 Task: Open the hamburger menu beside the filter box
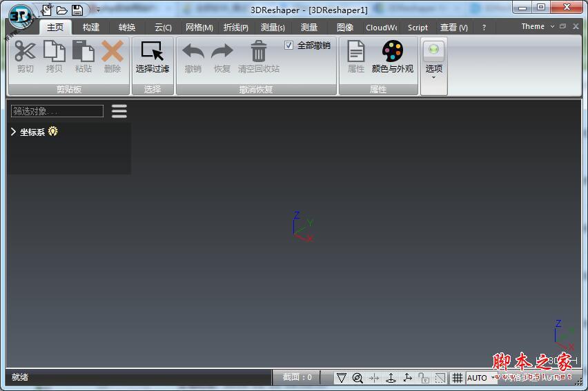pyautogui.click(x=119, y=111)
